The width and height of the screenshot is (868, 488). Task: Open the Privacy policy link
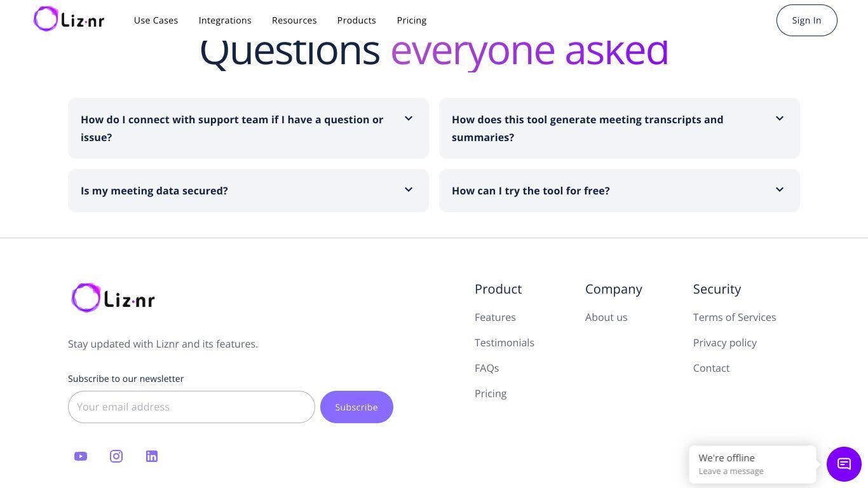tap(725, 342)
